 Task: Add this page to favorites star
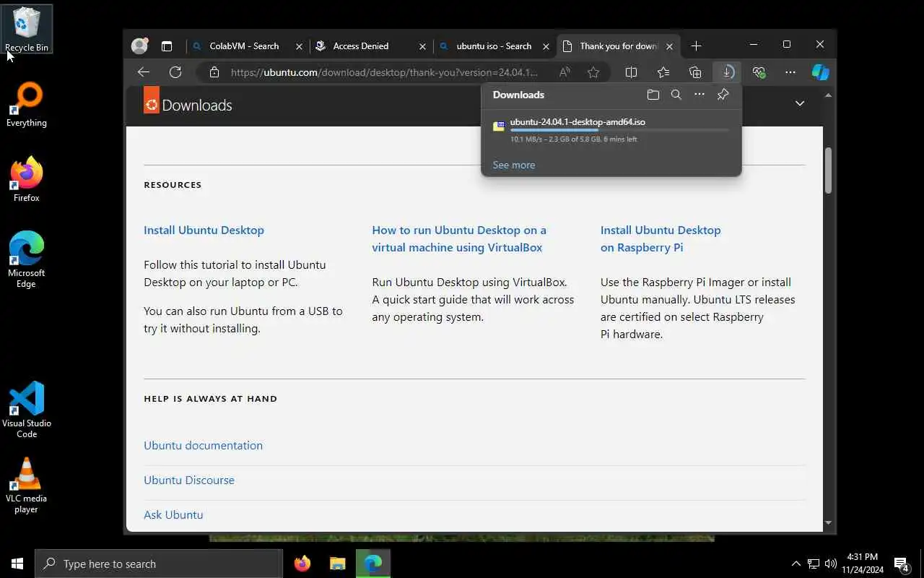pos(593,72)
